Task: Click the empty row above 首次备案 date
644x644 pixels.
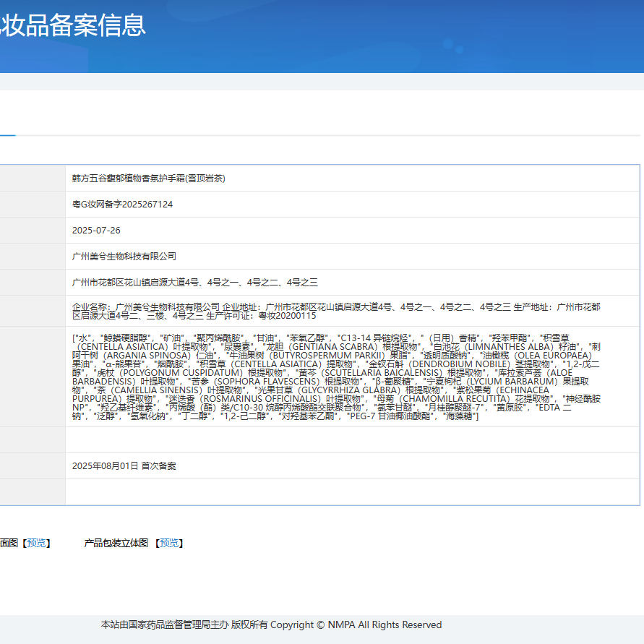Action: pyautogui.click(x=352, y=440)
